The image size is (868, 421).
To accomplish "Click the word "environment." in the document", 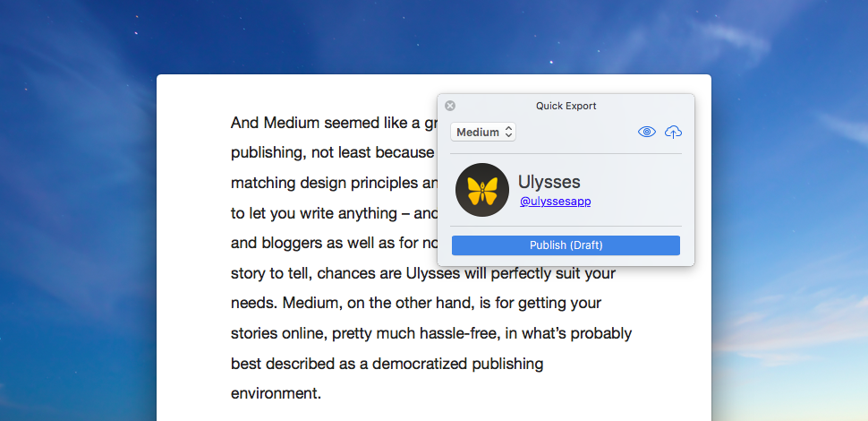I will (276, 394).
